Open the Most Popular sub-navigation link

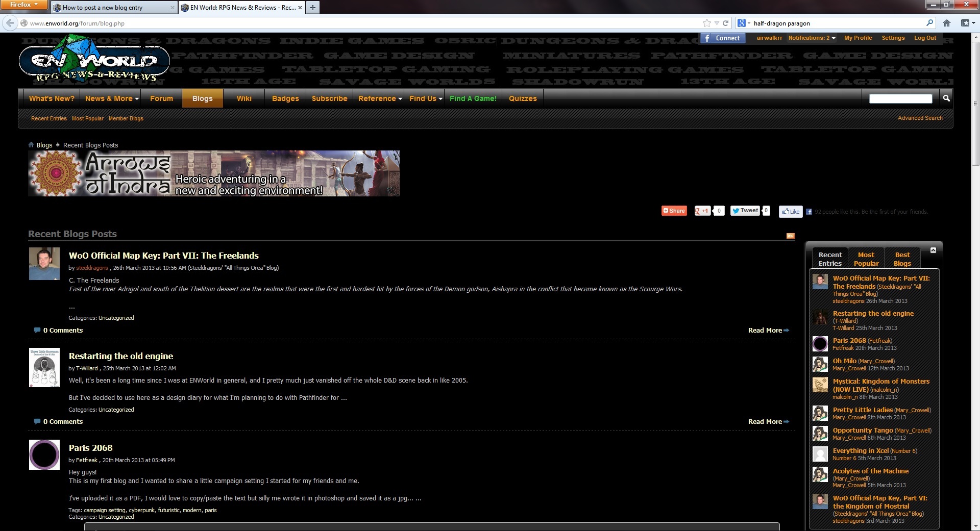click(x=87, y=118)
